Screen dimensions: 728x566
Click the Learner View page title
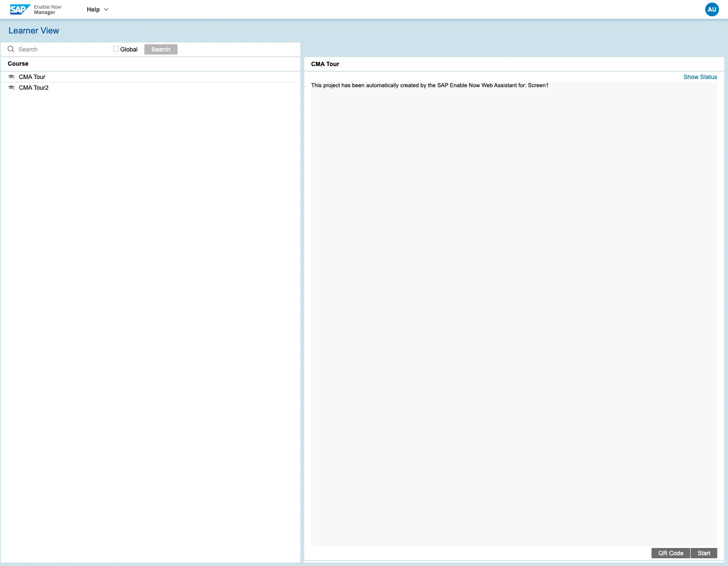pos(34,30)
